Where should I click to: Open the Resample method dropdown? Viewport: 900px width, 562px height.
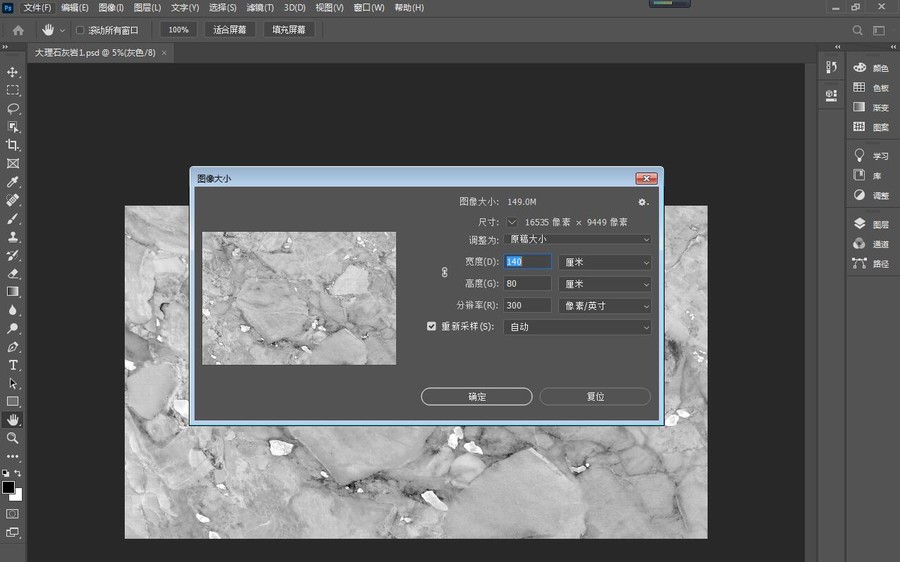[x=577, y=327]
